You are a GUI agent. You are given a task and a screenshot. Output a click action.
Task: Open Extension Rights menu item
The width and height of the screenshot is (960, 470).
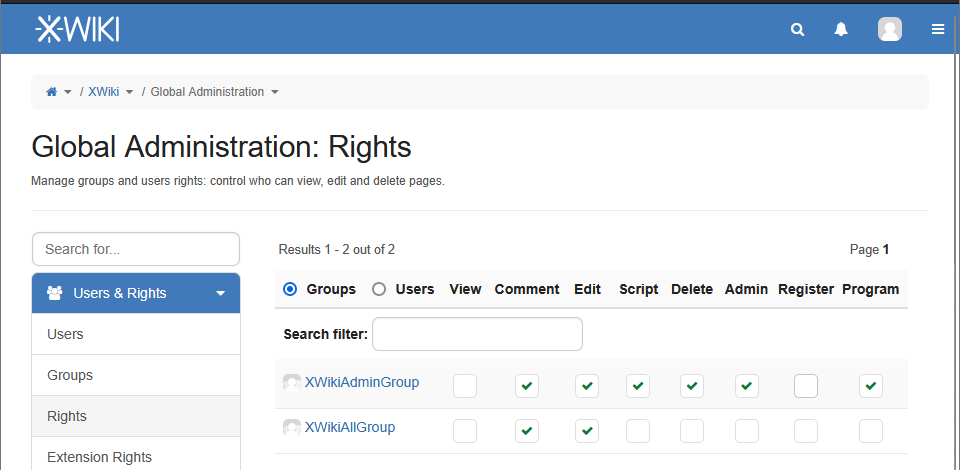[x=99, y=457]
